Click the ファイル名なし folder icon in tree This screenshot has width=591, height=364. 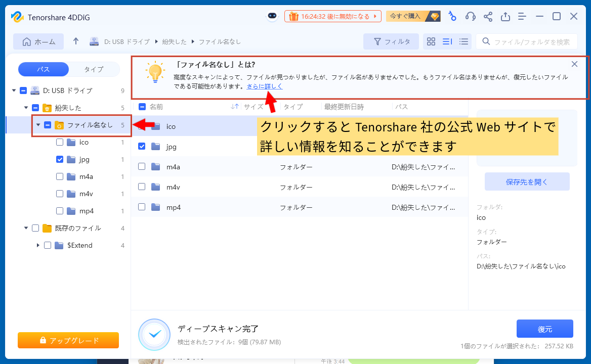click(59, 125)
